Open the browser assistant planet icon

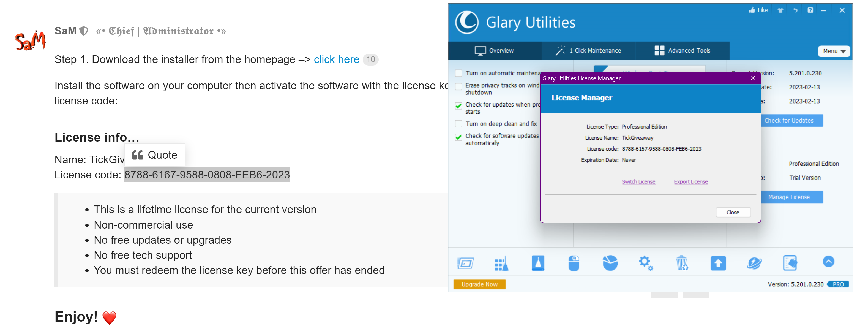point(754,263)
